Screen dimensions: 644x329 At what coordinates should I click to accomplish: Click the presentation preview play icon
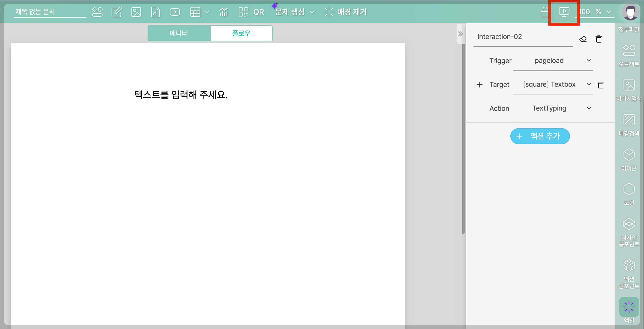564,12
